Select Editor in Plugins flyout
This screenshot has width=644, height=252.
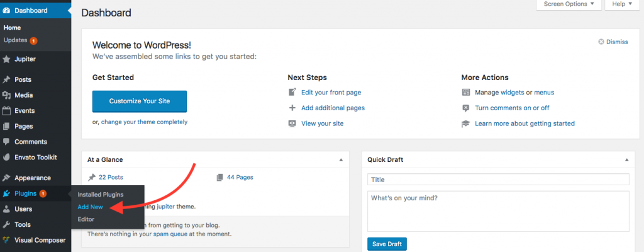(86, 219)
